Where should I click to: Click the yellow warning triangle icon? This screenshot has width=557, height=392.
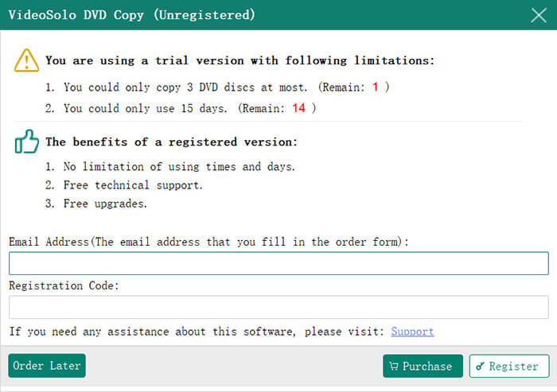tap(26, 60)
